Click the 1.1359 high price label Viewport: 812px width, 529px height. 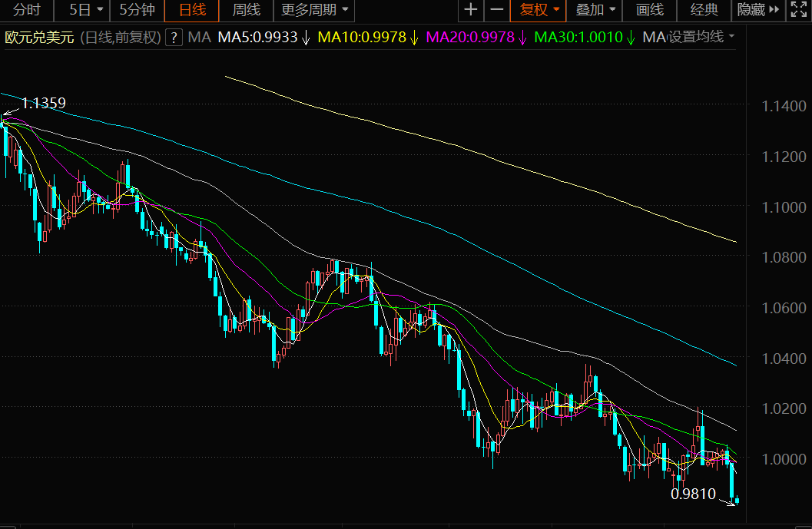point(44,103)
